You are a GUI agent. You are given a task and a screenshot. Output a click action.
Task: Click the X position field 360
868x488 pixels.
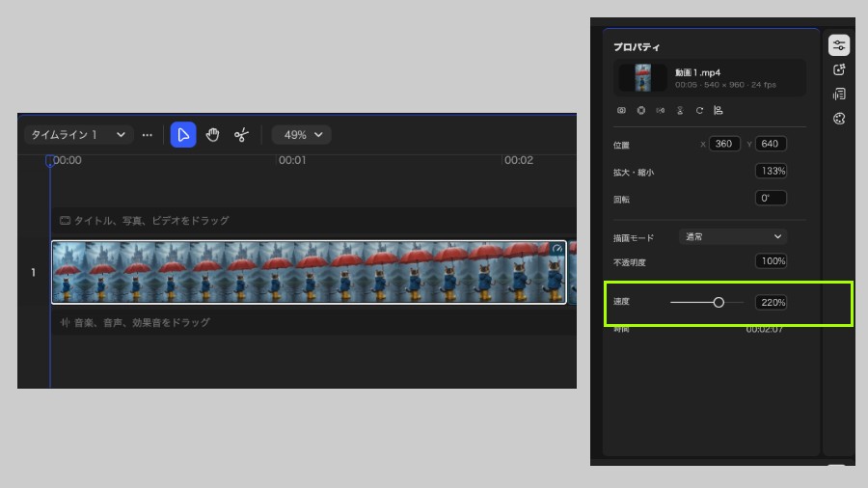coord(724,144)
